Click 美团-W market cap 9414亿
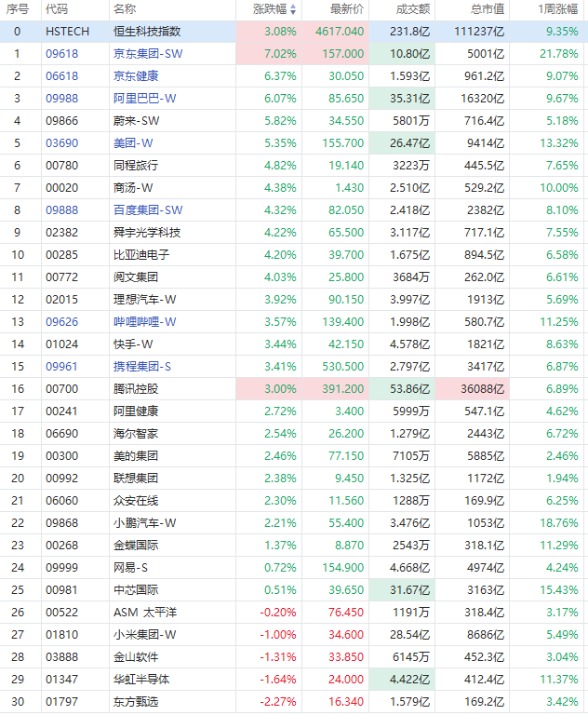 (x=486, y=143)
